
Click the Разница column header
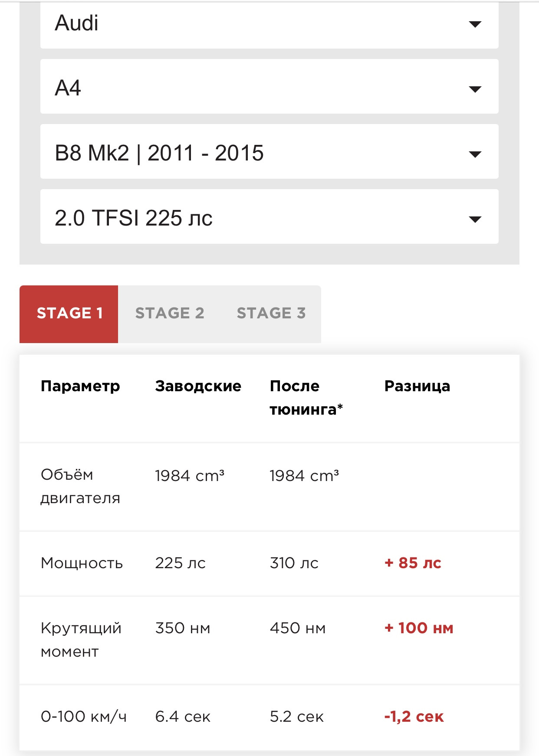pyautogui.click(x=417, y=386)
